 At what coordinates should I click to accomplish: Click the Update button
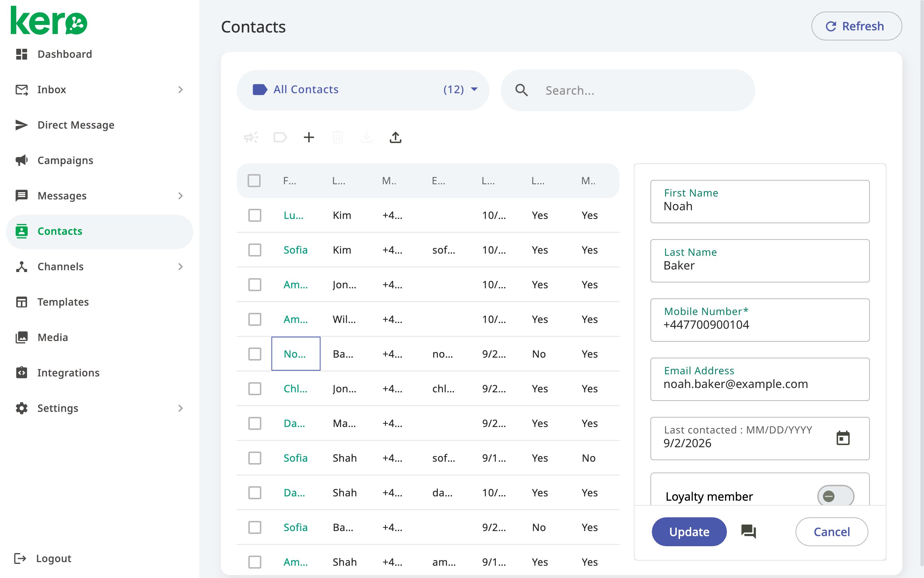[x=689, y=531]
